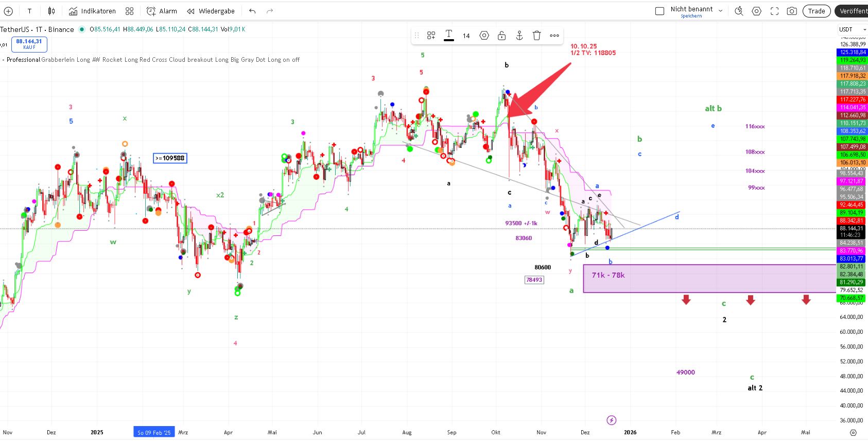The image size is (868, 441).
Task: Open the font size 14 dropdown
Action: click(466, 36)
